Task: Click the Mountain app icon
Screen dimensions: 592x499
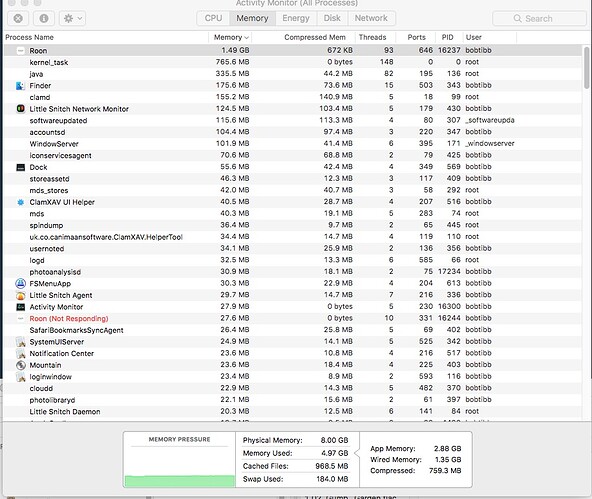Action: click(21, 365)
